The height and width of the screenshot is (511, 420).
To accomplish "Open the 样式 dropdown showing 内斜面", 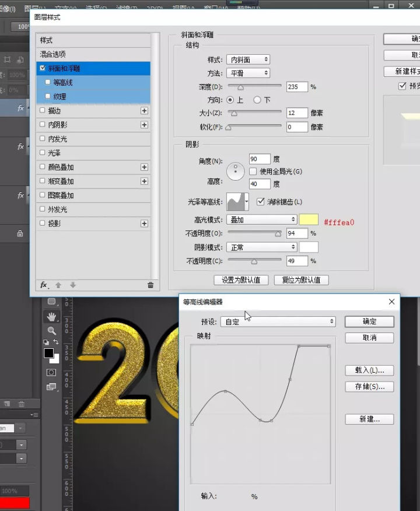I will click(x=248, y=60).
